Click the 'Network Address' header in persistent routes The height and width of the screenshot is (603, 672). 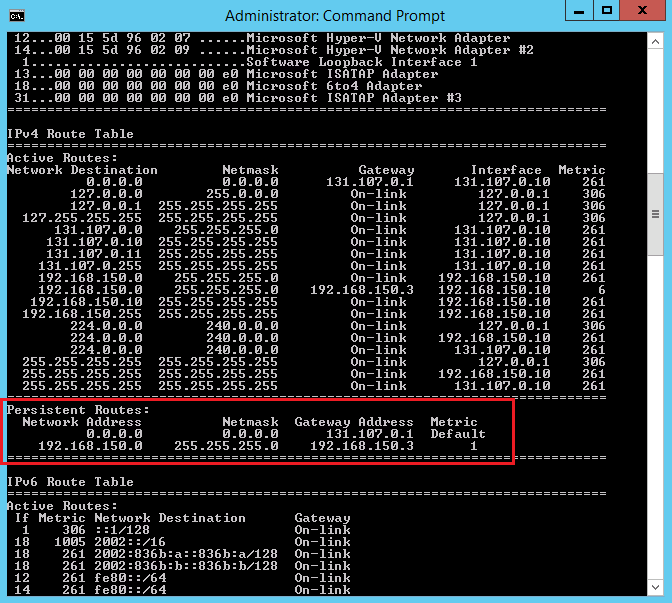point(82,422)
